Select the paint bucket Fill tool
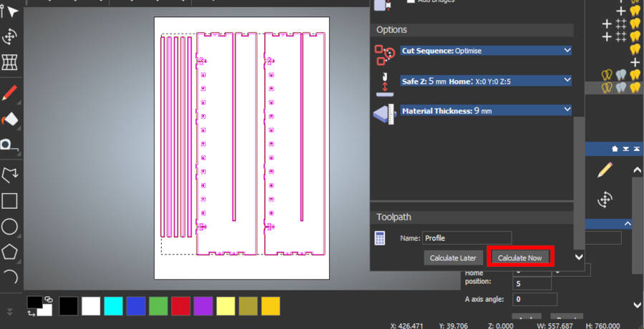Viewport: 644px width, 329px height. 9,119
